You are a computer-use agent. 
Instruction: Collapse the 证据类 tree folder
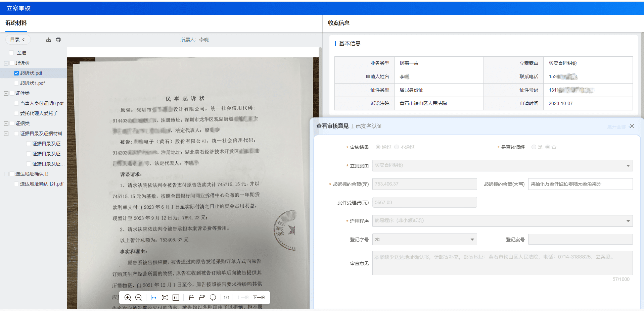[6, 123]
